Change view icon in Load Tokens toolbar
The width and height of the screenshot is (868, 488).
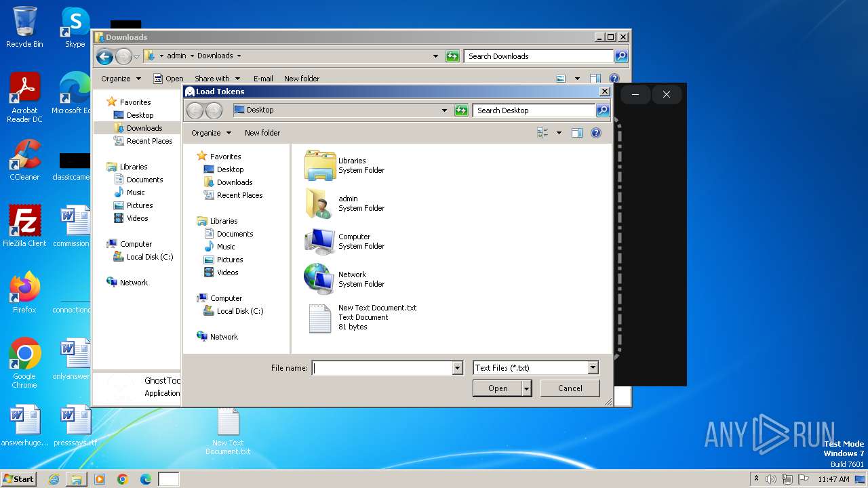pyautogui.click(x=542, y=133)
